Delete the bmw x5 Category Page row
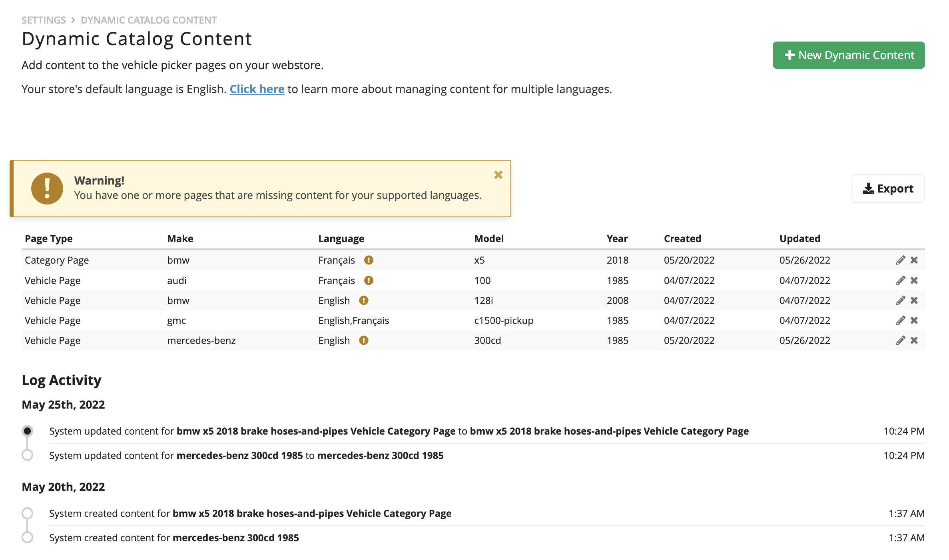 point(914,260)
